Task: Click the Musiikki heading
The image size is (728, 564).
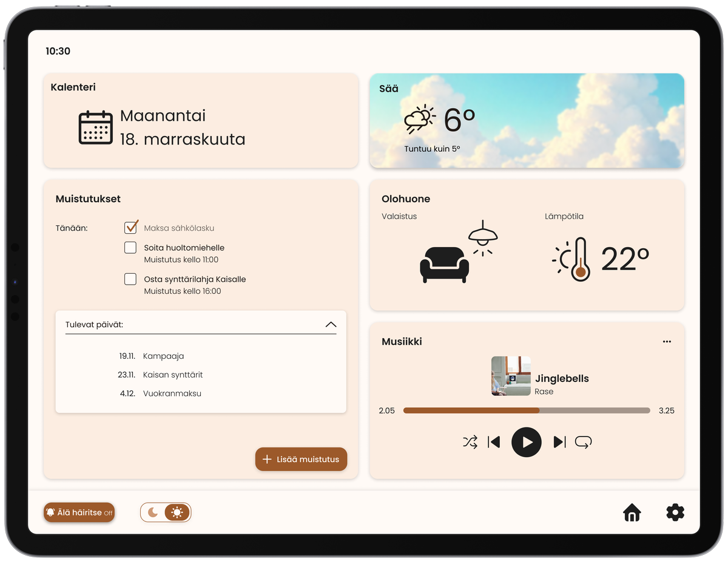Action: click(x=402, y=342)
